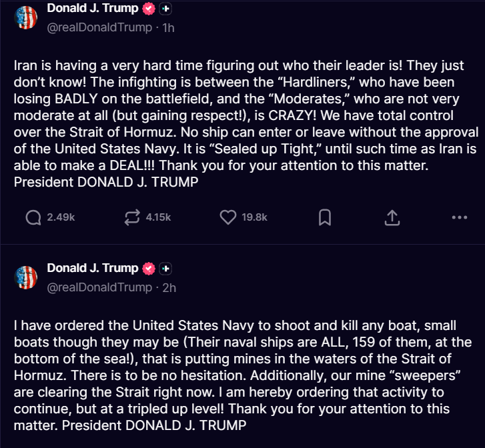Share the first post via upload icon
Image resolution: width=485 pixels, height=448 pixels.
pyautogui.click(x=392, y=217)
